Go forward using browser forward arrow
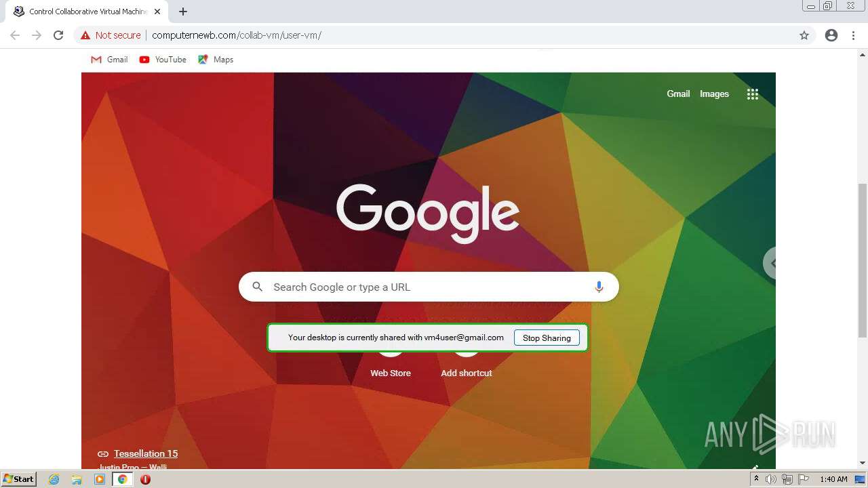 pos(37,35)
